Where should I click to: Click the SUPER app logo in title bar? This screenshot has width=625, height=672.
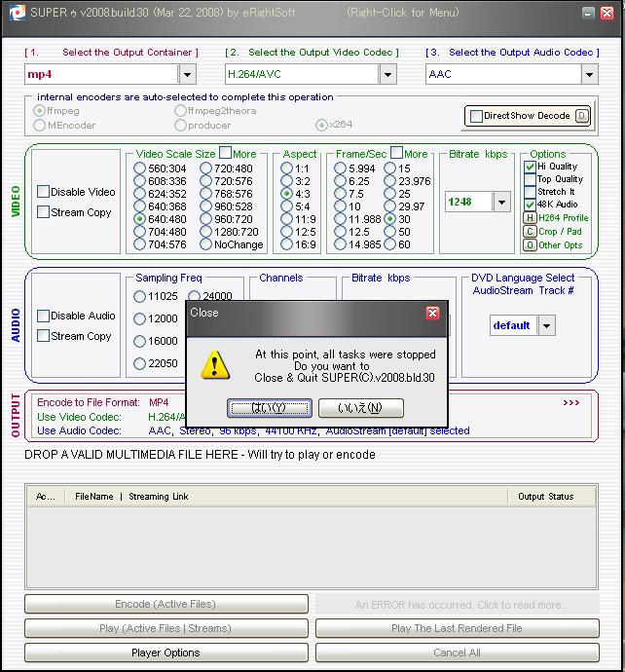coord(18,13)
